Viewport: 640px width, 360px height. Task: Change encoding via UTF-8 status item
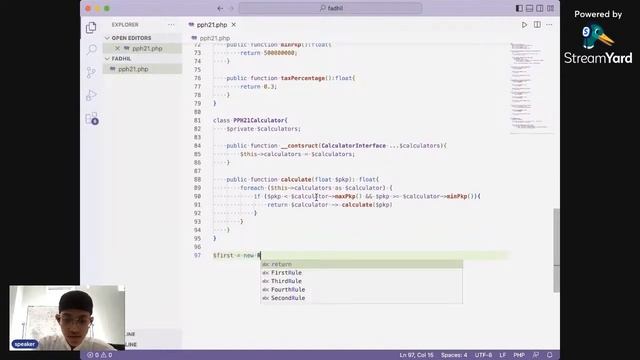click(483, 355)
